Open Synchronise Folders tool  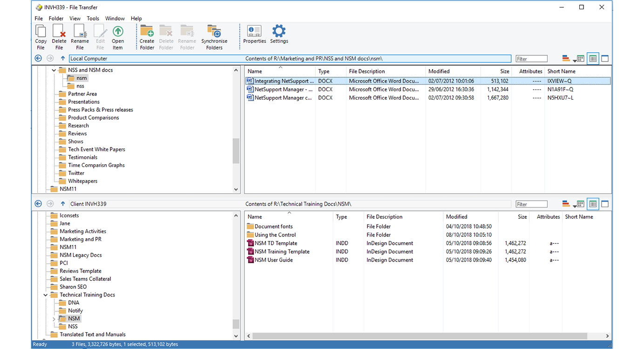pyautogui.click(x=214, y=32)
